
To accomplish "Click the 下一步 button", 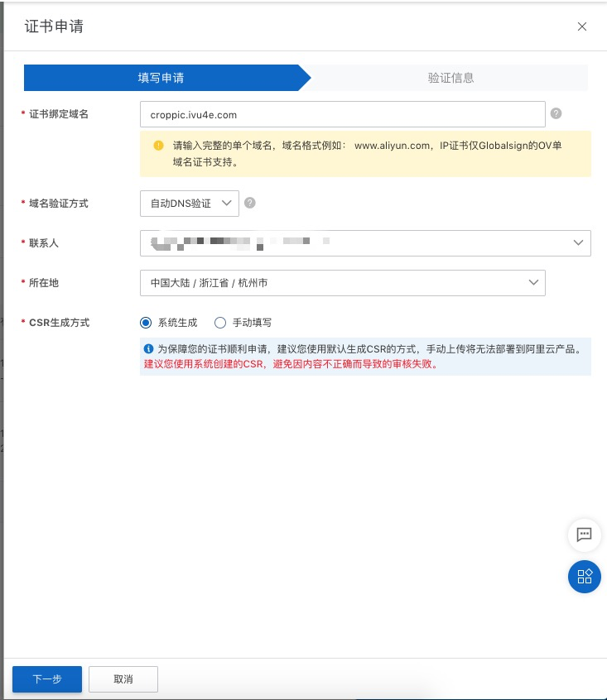I will 47,678.
